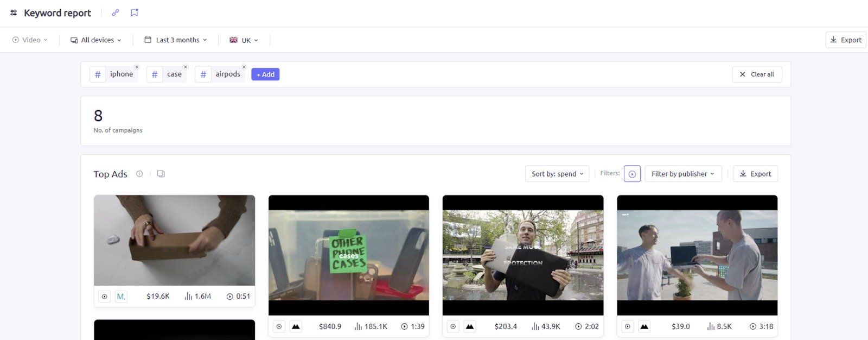Click the No. of campaigns count 8
The width and height of the screenshot is (868, 340).
click(x=98, y=116)
